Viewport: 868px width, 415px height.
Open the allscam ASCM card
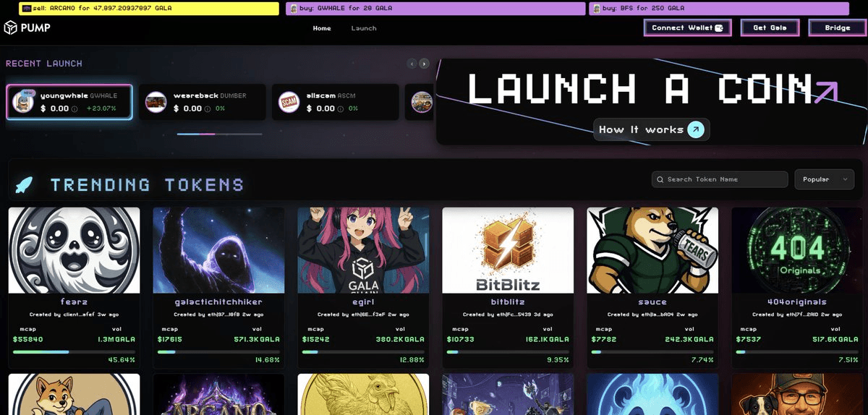336,102
